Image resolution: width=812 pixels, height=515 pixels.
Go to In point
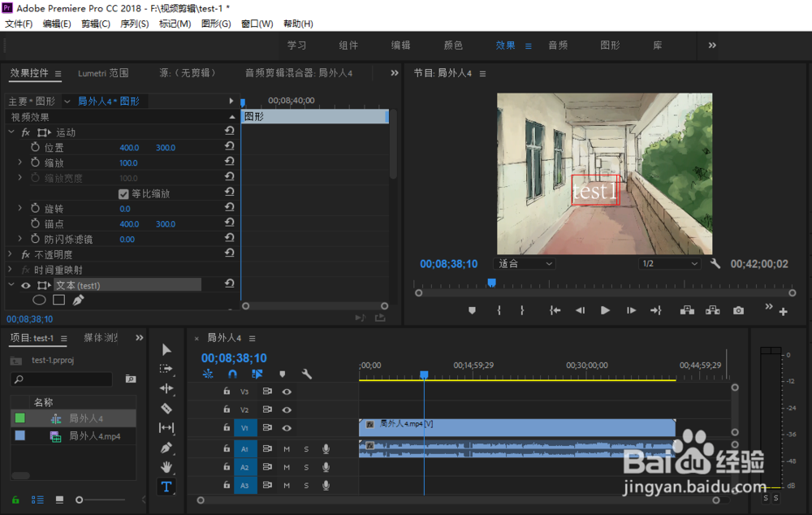pyautogui.click(x=555, y=310)
